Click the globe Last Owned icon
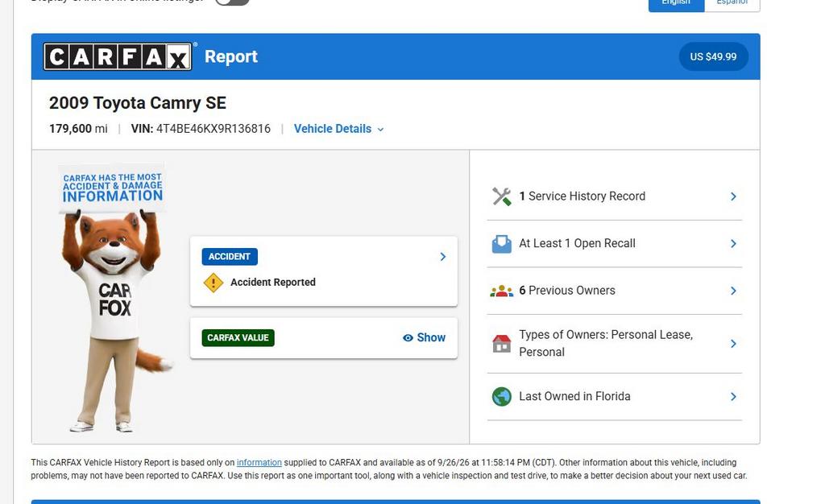The image size is (825, 504). point(501,397)
